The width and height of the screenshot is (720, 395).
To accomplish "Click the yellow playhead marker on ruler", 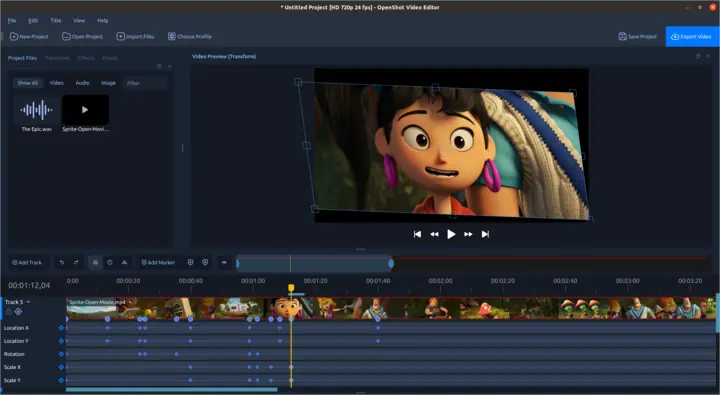I will (291, 288).
